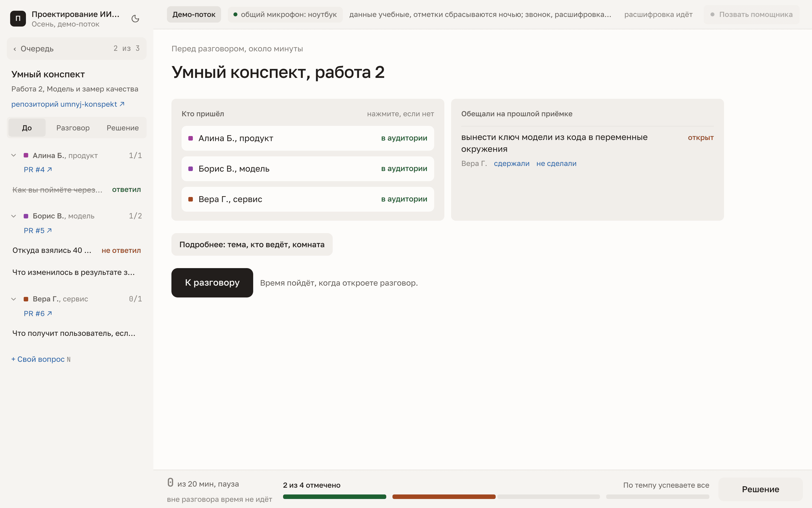
Task: Collapse Алина Б. section in sidebar
Action: 14,155
